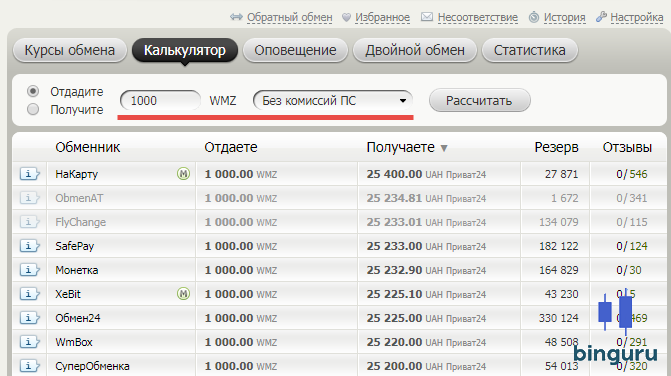Switch to the Курсы обмена tab
671x376 pixels.
point(70,50)
